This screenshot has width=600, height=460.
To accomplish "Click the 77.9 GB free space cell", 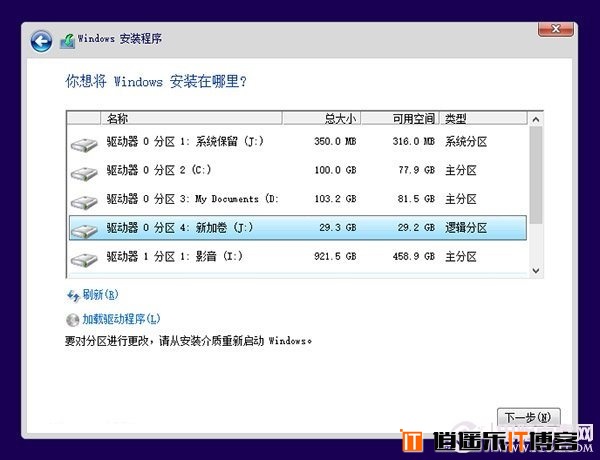I will click(x=417, y=170).
